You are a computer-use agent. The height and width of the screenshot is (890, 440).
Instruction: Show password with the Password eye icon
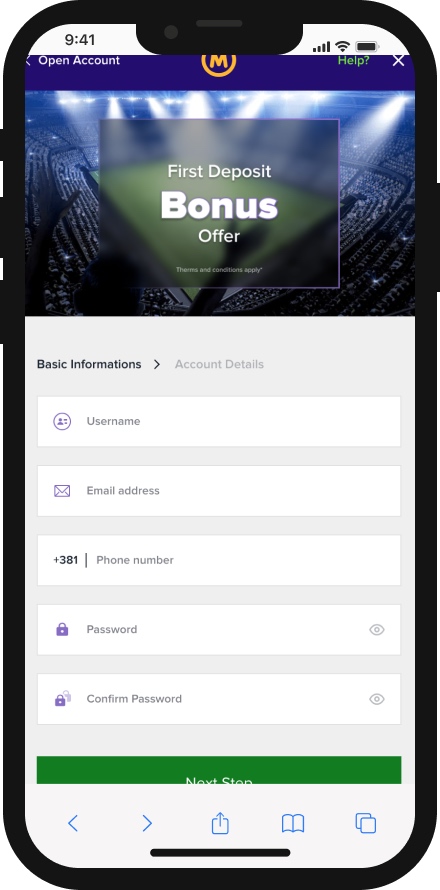pos(377,629)
